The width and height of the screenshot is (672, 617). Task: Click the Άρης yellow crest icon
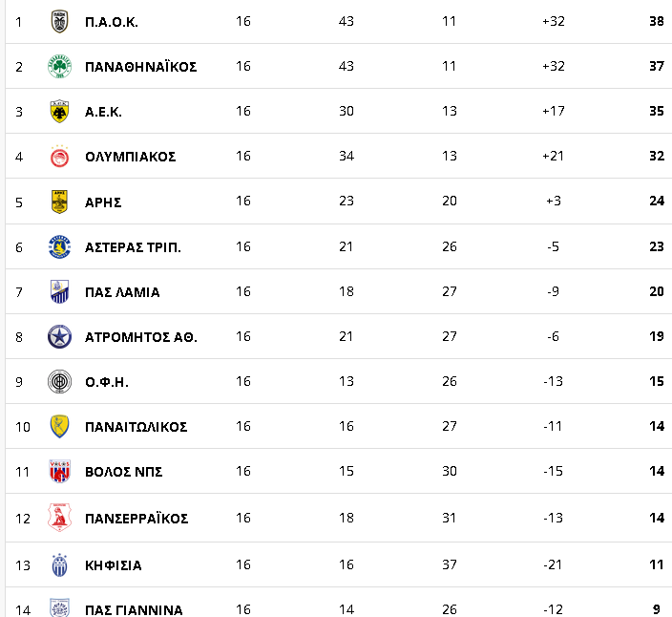click(59, 202)
